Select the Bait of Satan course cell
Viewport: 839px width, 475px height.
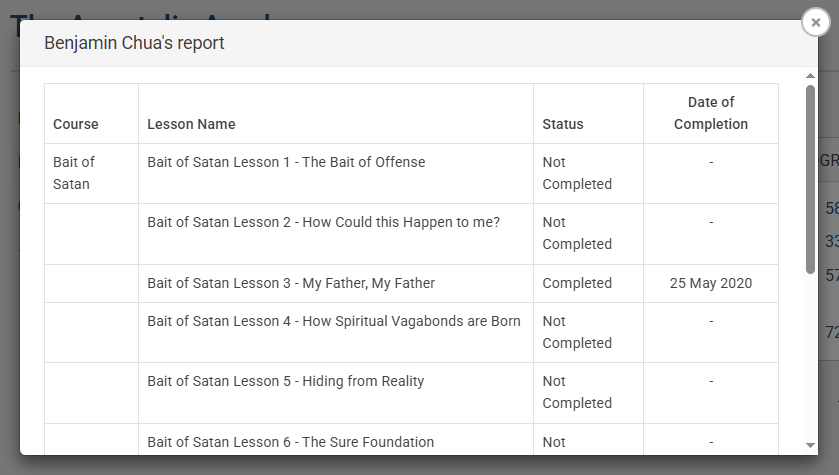point(72,173)
